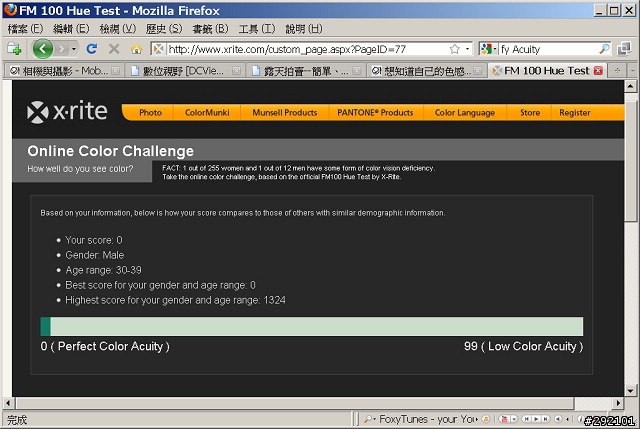Click FoxyTunes previous track button
This screenshot has width=640, height=429.
527,419
